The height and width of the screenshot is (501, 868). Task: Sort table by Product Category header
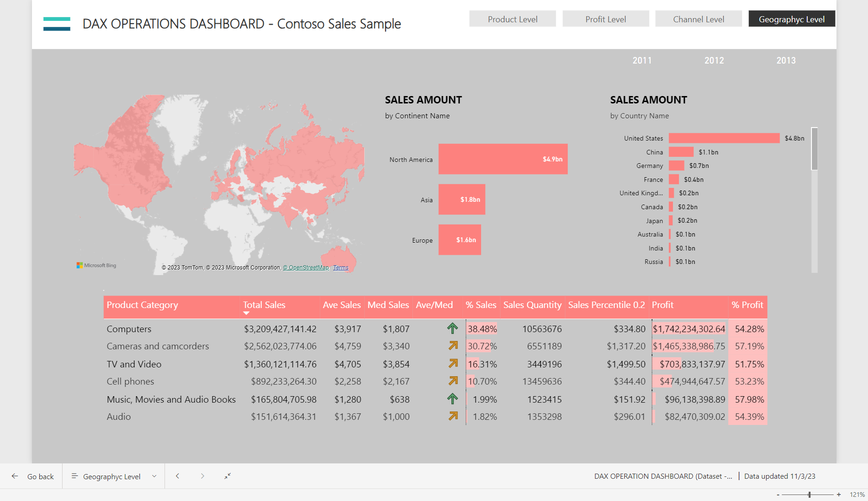142,305
